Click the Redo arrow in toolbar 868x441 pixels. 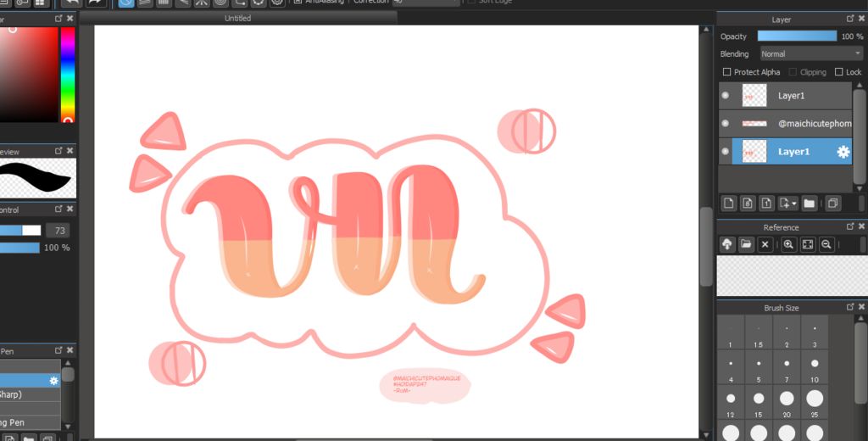(x=96, y=3)
